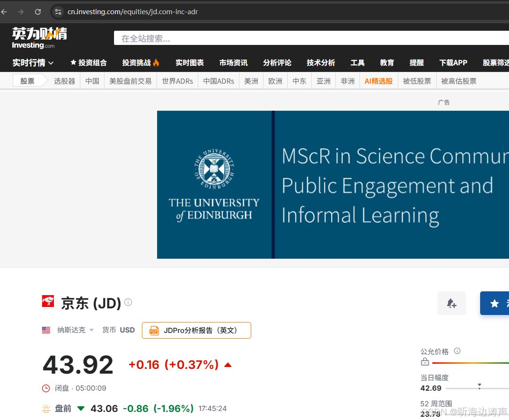The image size is (509, 420).
Task: Click green down-arrow beside 盘前 price
Action: coord(81,409)
